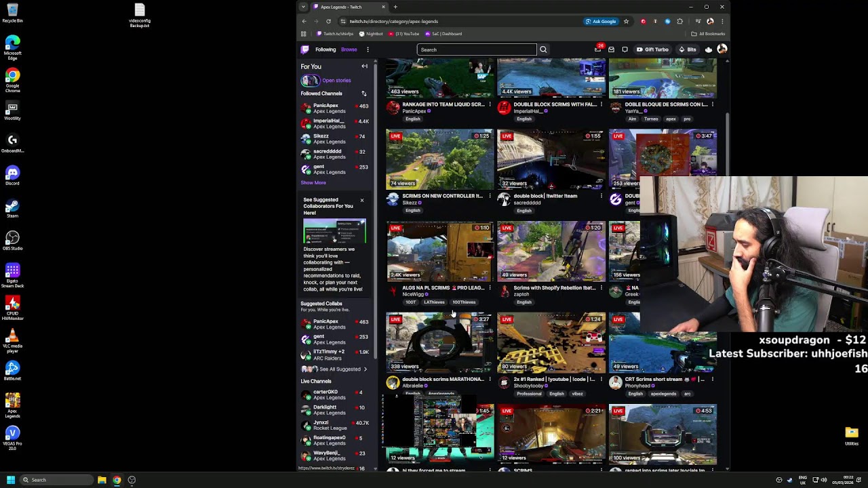The height and width of the screenshot is (488, 868).
Task: Open the YouTube bookmark
Action: [x=403, y=34]
